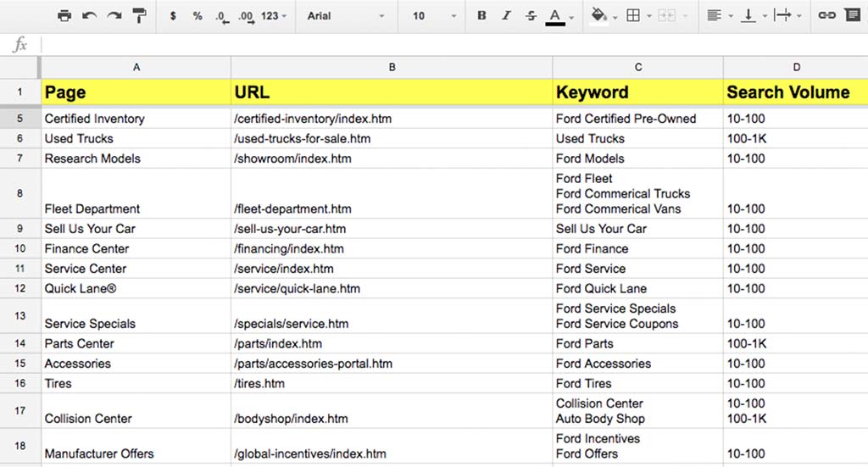868x467 pixels.
Task: Toggle strikethrough formatting
Action: pyautogui.click(x=531, y=16)
